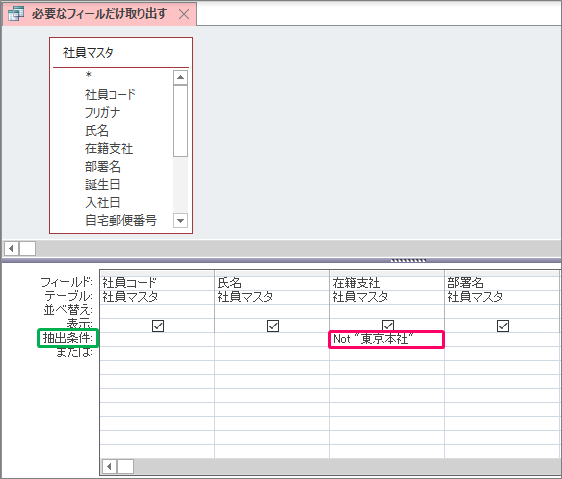Click the upper pane horizontal scrollbar thumb
The width and height of the screenshot is (562, 479).
click(x=27, y=248)
